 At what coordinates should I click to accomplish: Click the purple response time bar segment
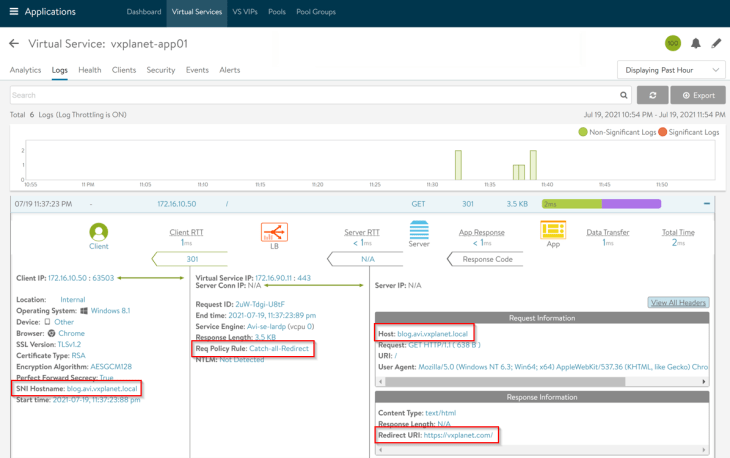tap(631, 203)
